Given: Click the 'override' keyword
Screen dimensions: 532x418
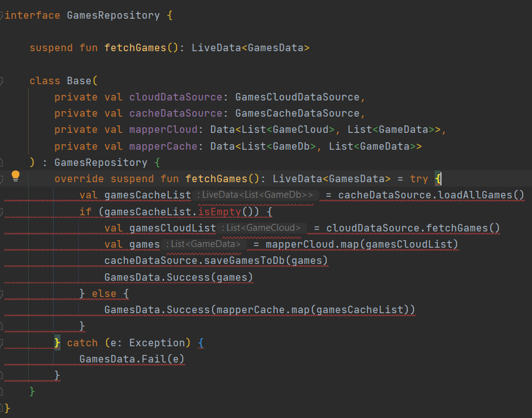Looking at the screenshot, I should pyautogui.click(x=79, y=179).
